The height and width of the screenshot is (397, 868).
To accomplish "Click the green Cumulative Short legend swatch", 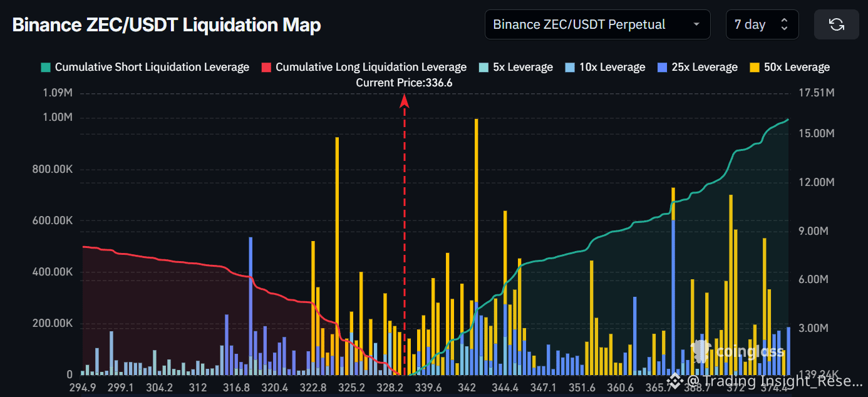I will point(46,67).
